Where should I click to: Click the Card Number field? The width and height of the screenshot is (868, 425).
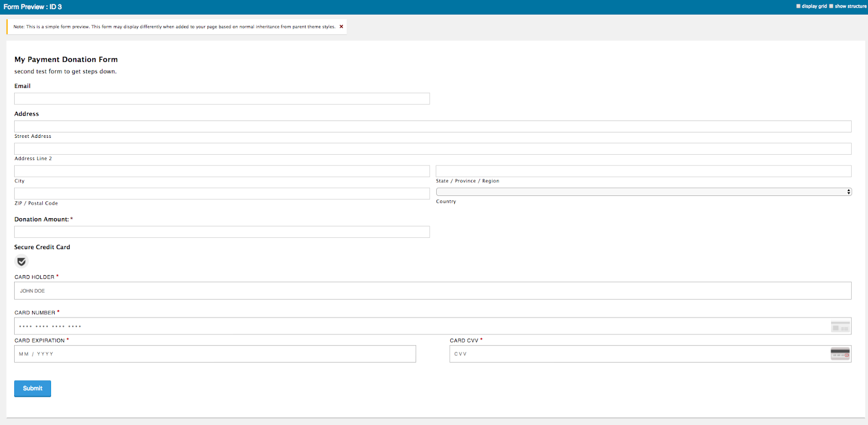[x=433, y=326]
